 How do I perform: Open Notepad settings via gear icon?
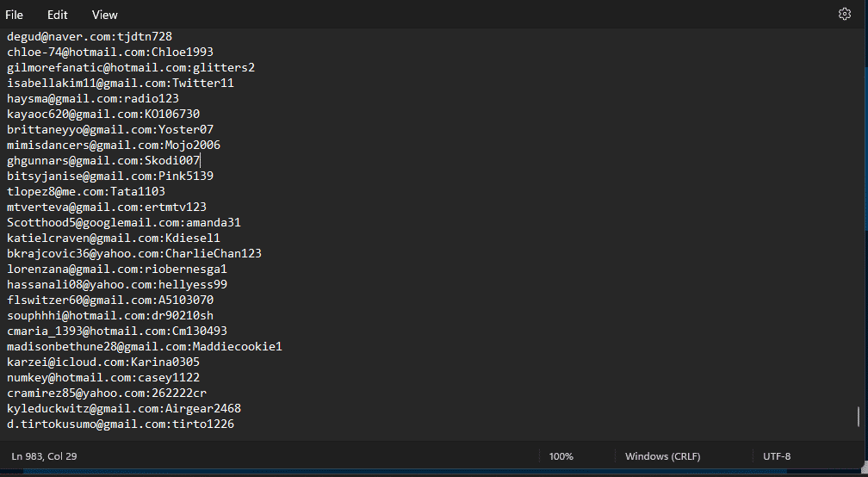(x=844, y=14)
